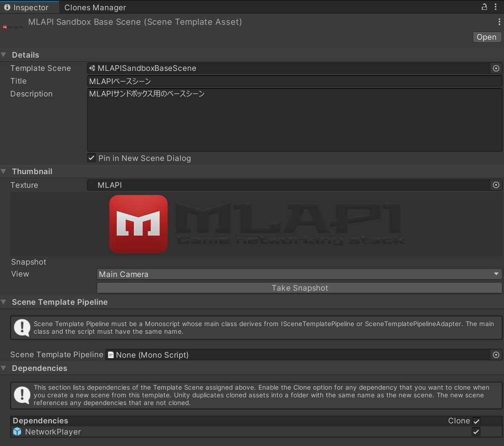Click the Dependencies column header
The image size is (504, 446).
click(x=41, y=420)
